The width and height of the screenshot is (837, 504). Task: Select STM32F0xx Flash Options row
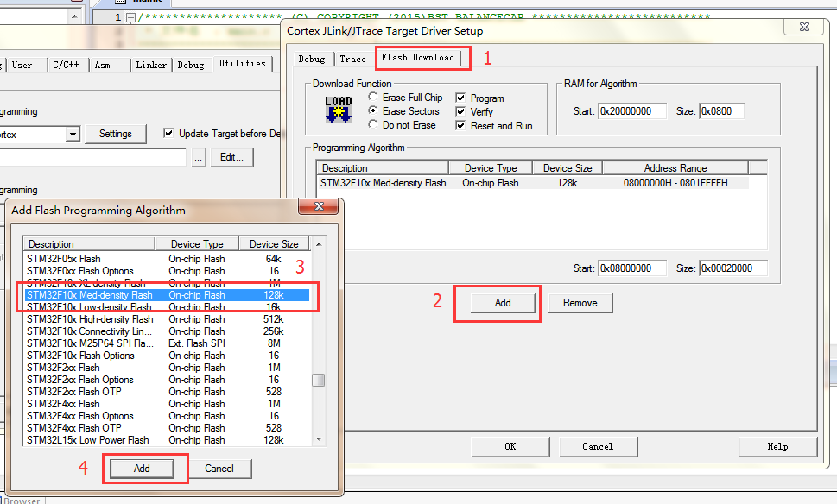167,271
